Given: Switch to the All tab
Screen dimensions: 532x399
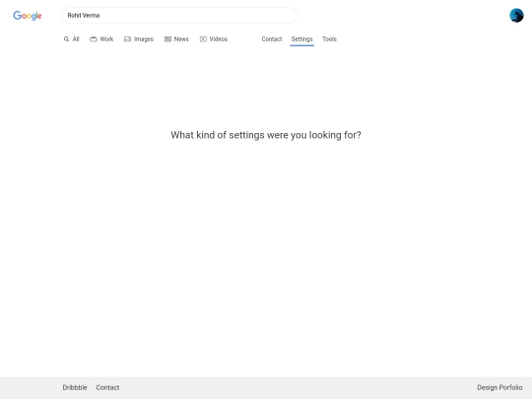Looking at the screenshot, I should [x=72, y=39].
